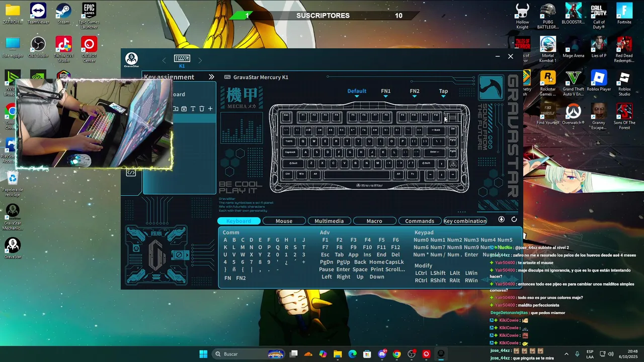Choose the Down arrow key option
The height and width of the screenshot is (362, 644).
coord(377,277)
